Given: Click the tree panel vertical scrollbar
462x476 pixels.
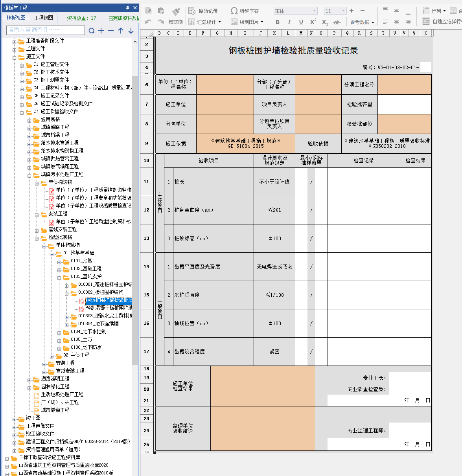Looking at the screenshot, I should pos(135,220).
